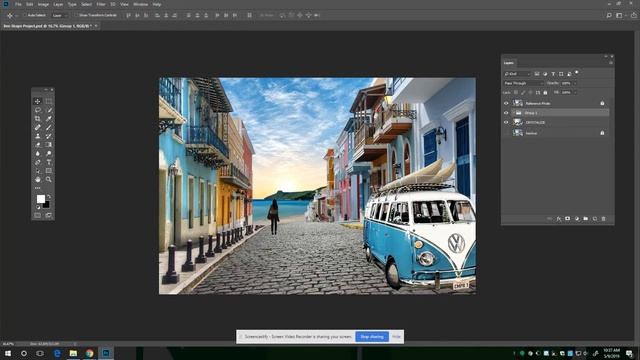Open the Layer menu
Screen dimensions: 640x360
point(58,4)
